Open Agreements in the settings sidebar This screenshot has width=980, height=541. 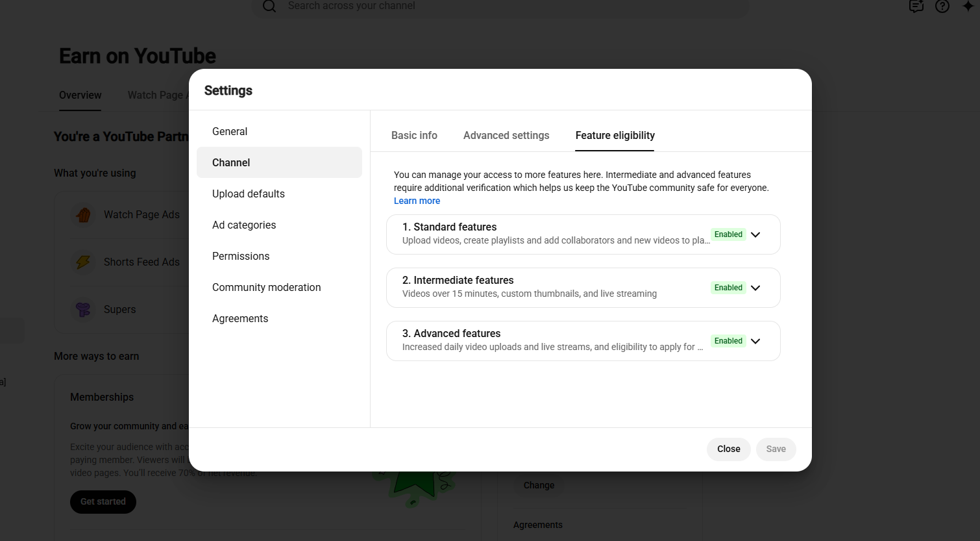point(279,318)
